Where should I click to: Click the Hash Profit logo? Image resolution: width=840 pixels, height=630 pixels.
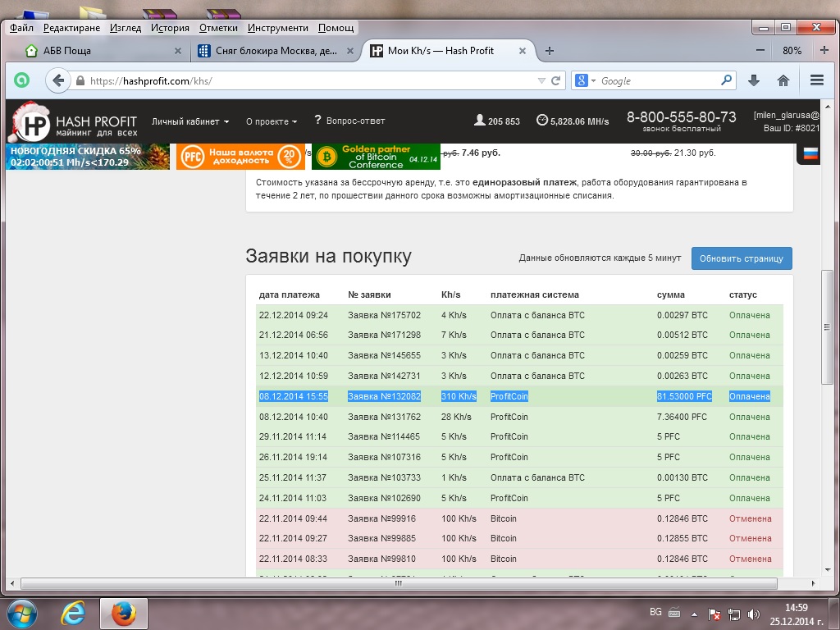75,122
